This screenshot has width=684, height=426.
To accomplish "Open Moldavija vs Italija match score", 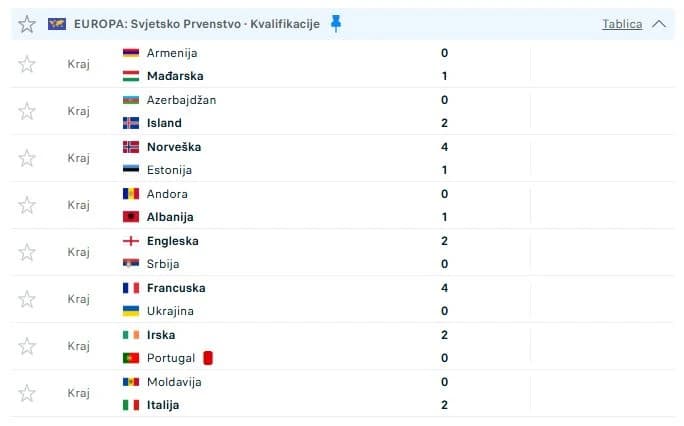I will pos(444,393).
